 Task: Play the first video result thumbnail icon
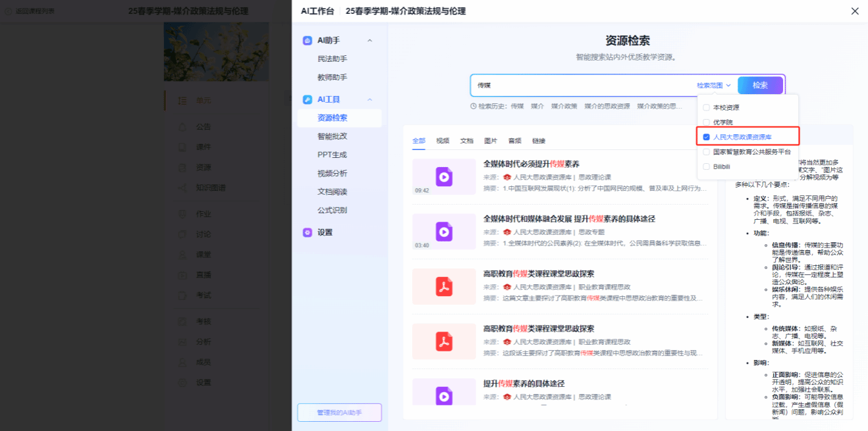click(x=444, y=176)
